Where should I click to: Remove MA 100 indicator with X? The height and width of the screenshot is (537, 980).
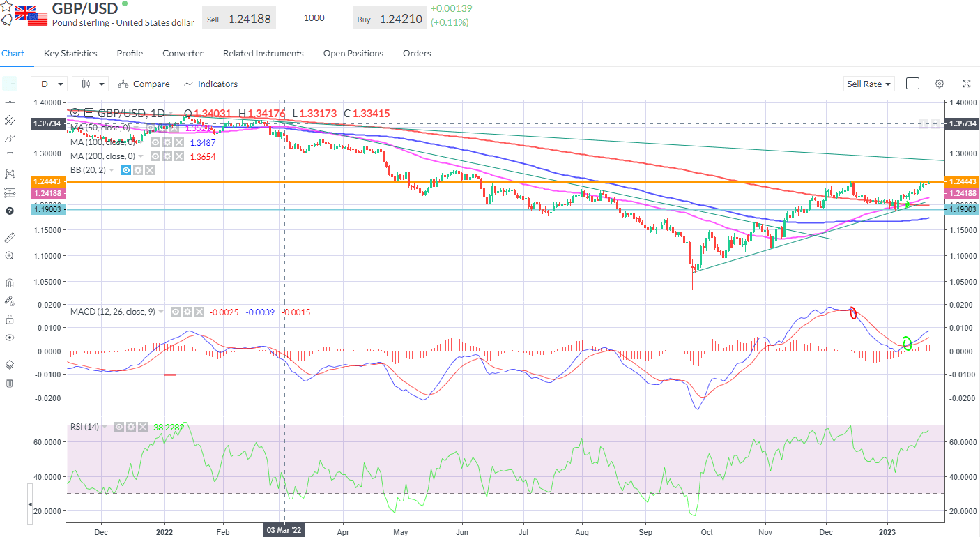coord(179,142)
